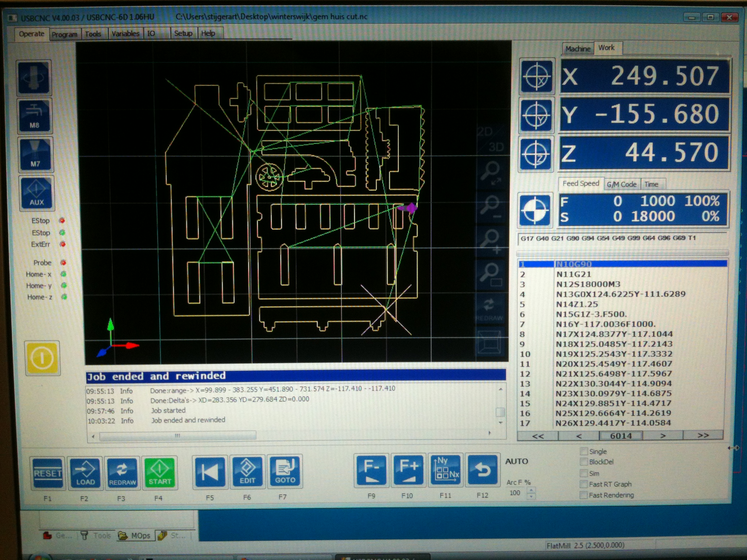Viewport: 747px width, 560px height.
Task: Select the Time tab
Action: pyautogui.click(x=651, y=184)
